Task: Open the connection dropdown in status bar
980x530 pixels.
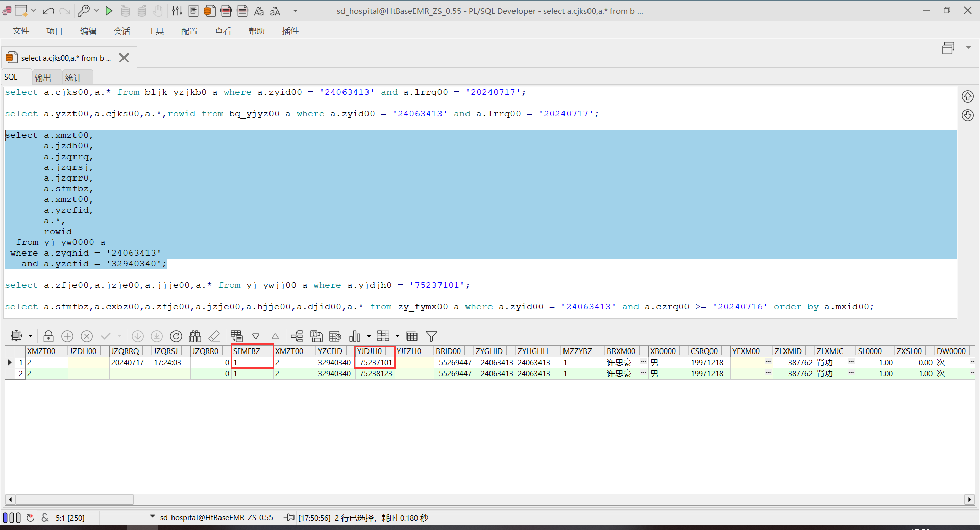Action: pyautogui.click(x=152, y=517)
